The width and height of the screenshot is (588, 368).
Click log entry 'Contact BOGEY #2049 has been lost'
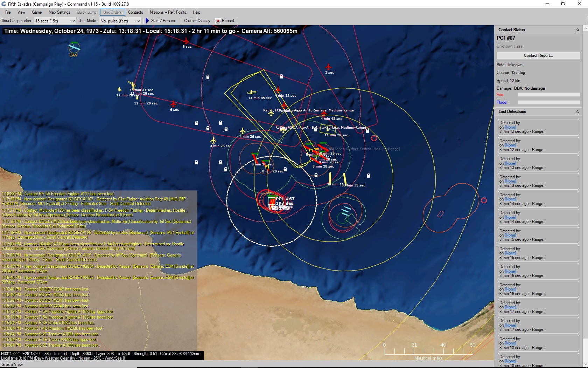pyautogui.click(x=45, y=289)
